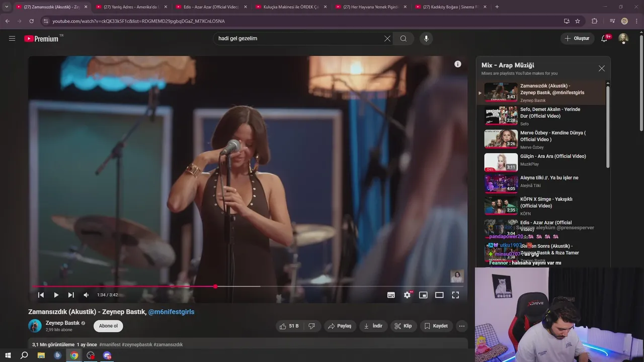Viewport: 644px width, 362px height.
Task: Skip to previous video in playlist
Action: [x=41, y=295]
